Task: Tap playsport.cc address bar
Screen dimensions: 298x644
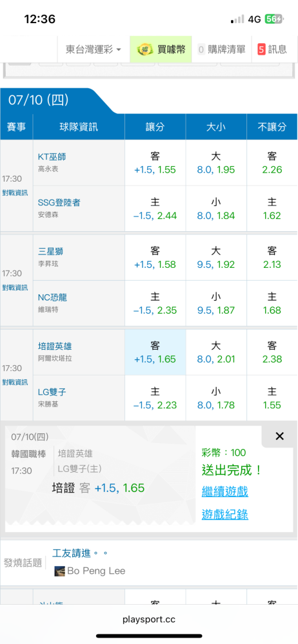Action: (x=149, y=620)
